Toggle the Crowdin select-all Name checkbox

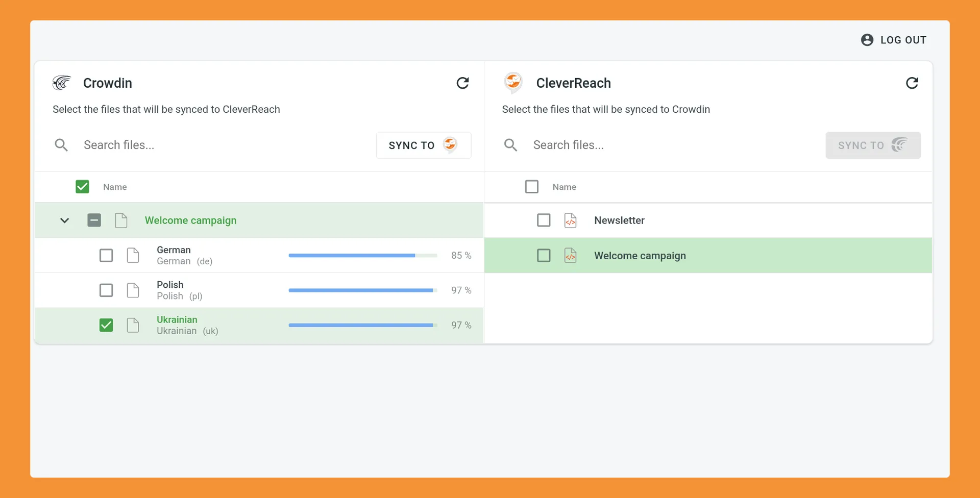coord(82,187)
